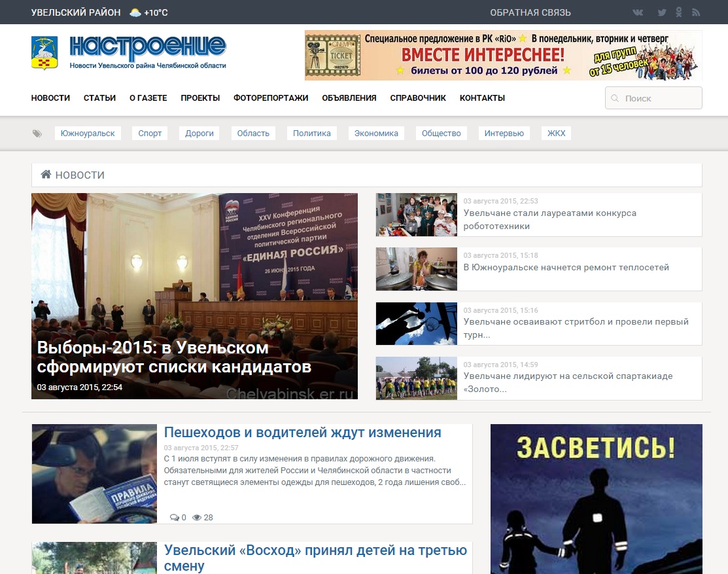
Task: Open the VK social network icon
Action: [638, 12]
